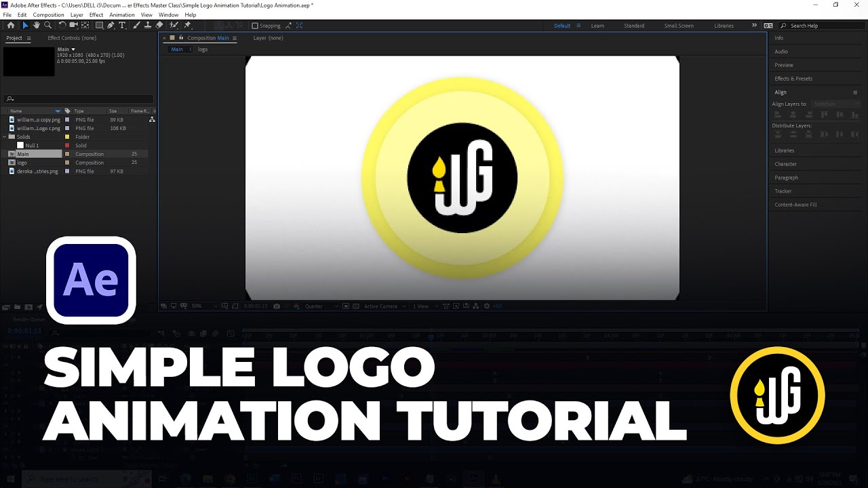
Task: Select the Roto Brush tool
Action: (x=174, y=25)
